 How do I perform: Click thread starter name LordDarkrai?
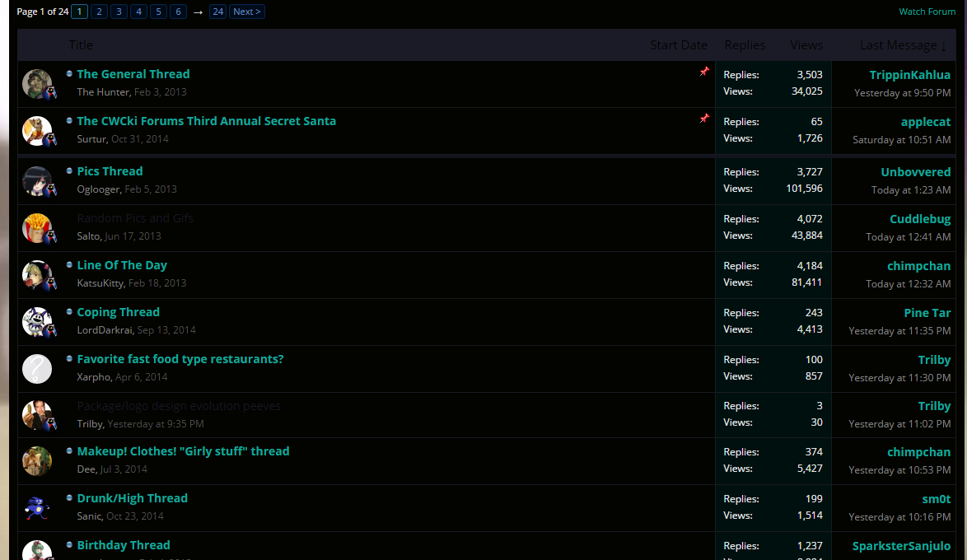coord(105,330)
